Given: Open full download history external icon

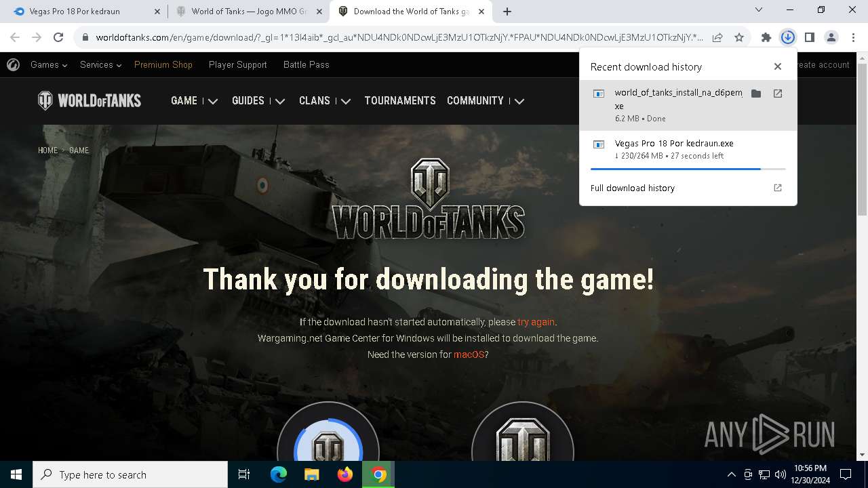Looking at the screenshot, I should (778, 188).
